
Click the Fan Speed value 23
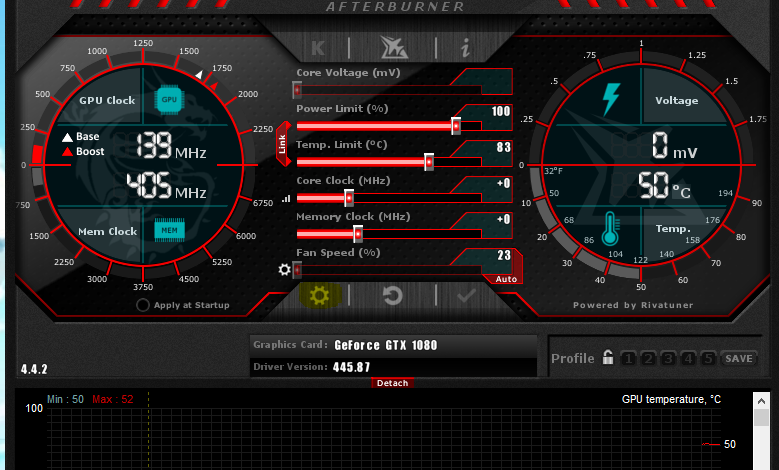(x=504, y=255)
